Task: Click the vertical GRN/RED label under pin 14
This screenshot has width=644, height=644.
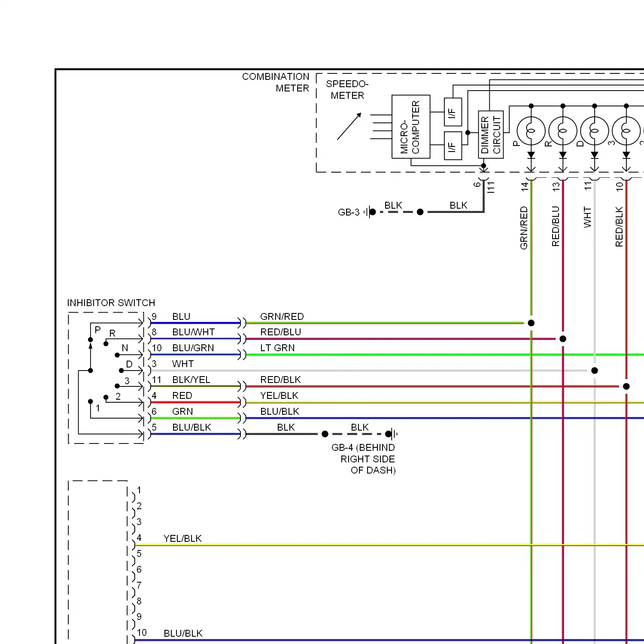Action: click(x=524, y=228)
